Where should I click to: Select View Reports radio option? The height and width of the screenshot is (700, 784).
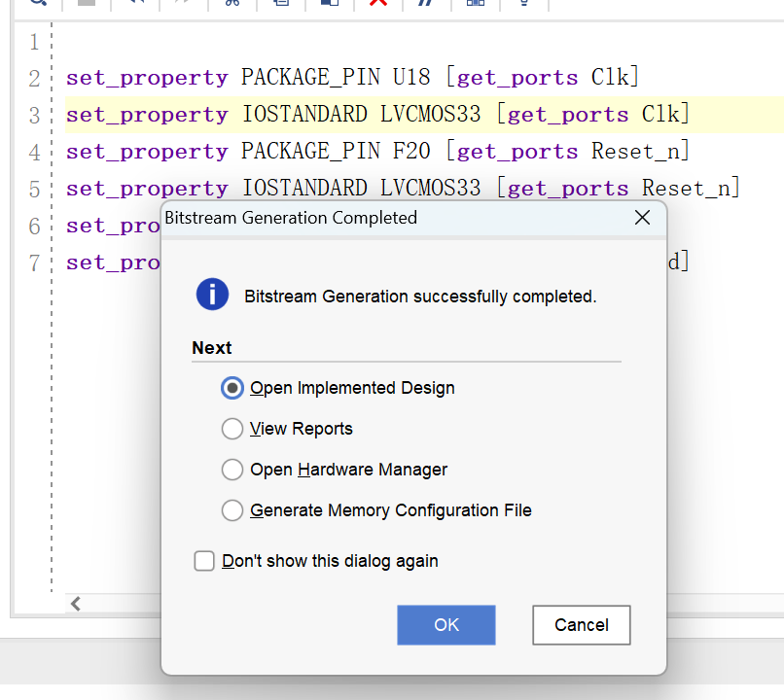pyautogui.click(x=232, y=429)
